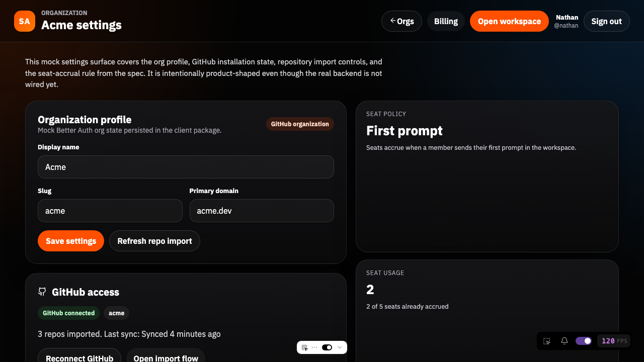Toggle the purple switch in the dark toolbar
The width and height of the screenshot is (644, 362).
(584, 341)
